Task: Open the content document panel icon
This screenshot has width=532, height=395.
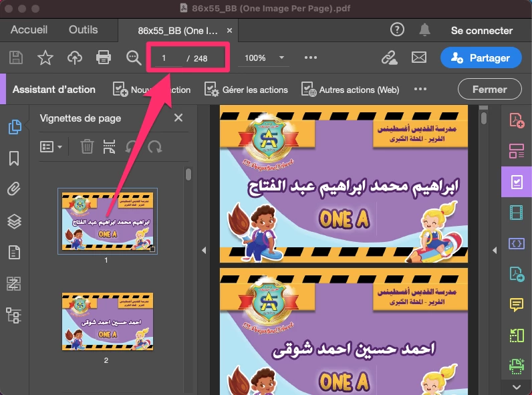Action: [14, 253]
